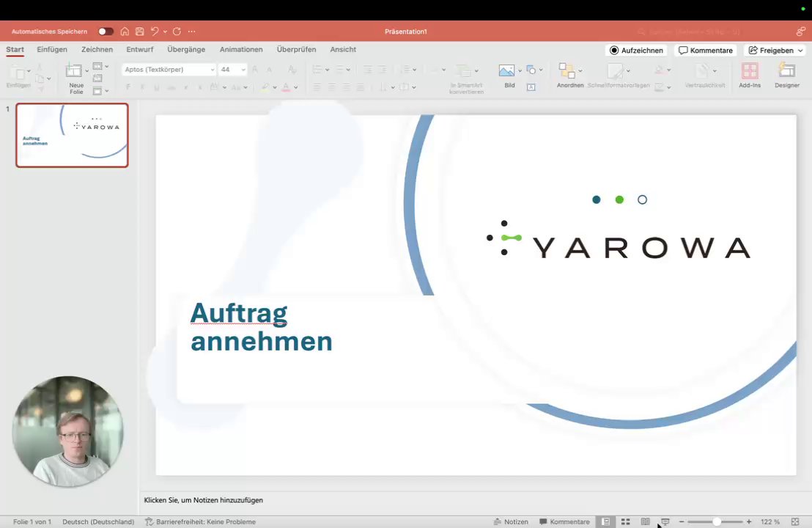
Task: Open Barrierefreiheit: Keine Probleme status
Action: click(200, 522)
